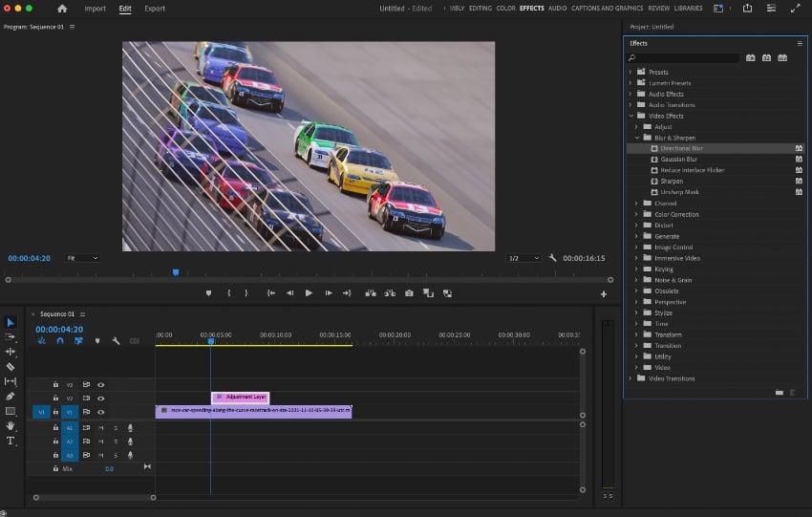Toggle the lock on track V3
This screenshot has height=517, width=812.
tap(55, 384)
